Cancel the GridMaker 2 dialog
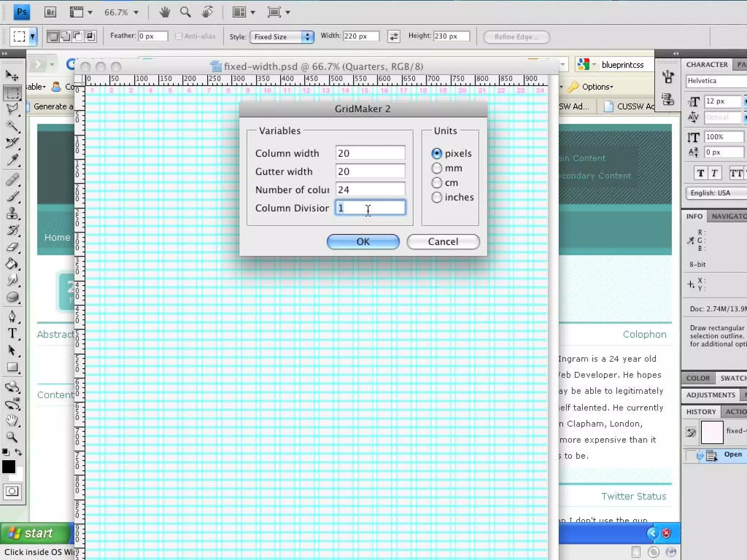Image resolution: width=747 pixels, height=560 pixels. coord(443,242)
